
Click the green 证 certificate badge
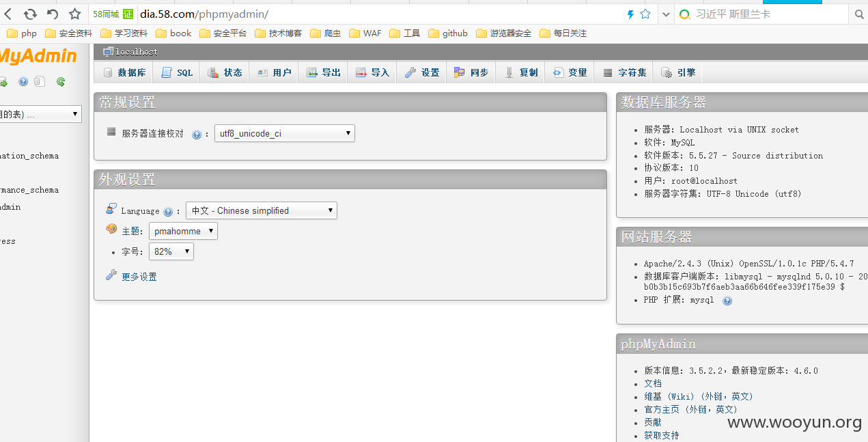pyautogui.click(x=128, y=14)
